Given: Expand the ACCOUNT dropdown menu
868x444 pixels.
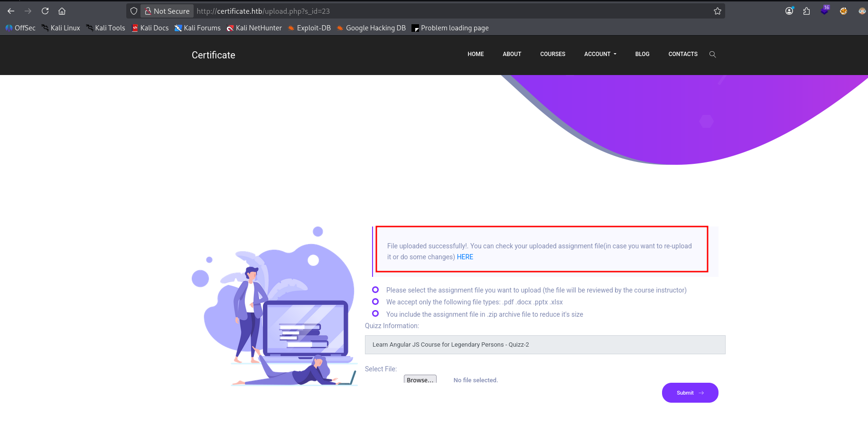Looking at the screenshot, I should point(600,54).
